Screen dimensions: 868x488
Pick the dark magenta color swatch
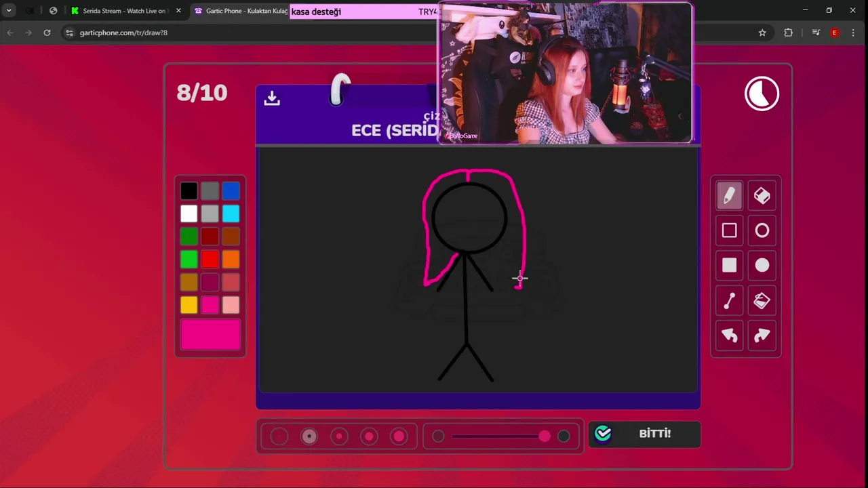[210, 282]
